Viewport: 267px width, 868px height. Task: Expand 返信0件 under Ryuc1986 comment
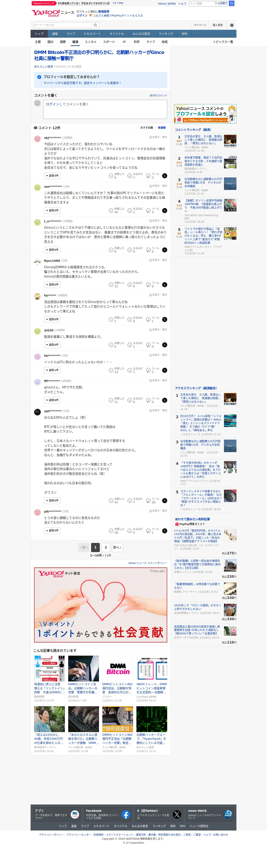(x=52, y=285)
